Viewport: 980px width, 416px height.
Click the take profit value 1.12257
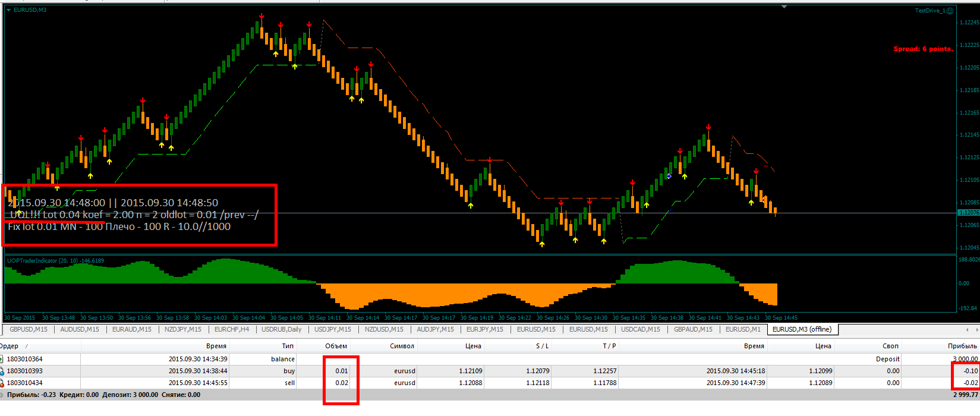tap(604, 371)
